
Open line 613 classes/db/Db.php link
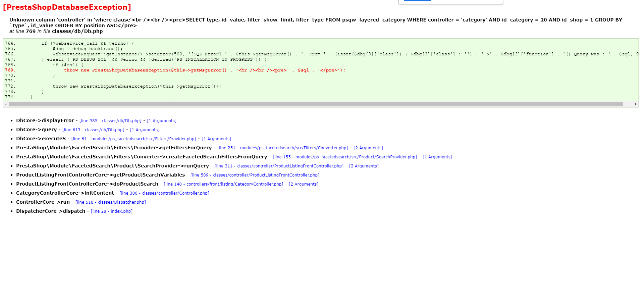93,130
